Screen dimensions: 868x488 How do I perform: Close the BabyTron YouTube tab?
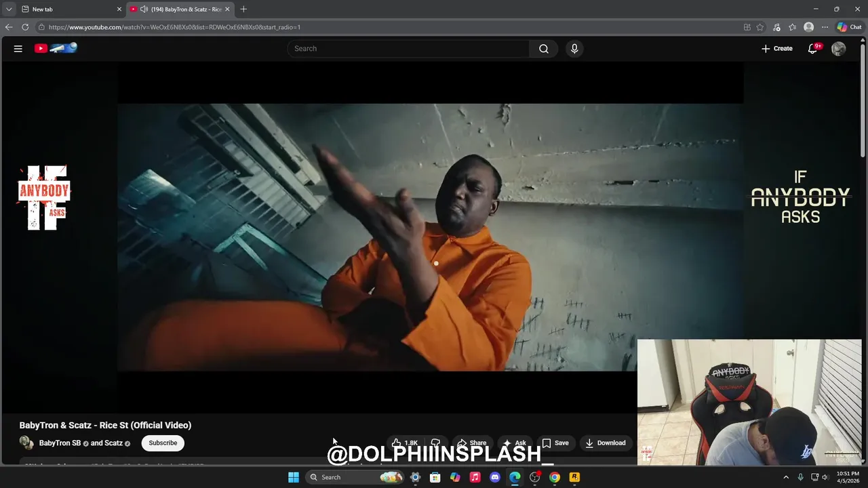(x=227, y=9)
